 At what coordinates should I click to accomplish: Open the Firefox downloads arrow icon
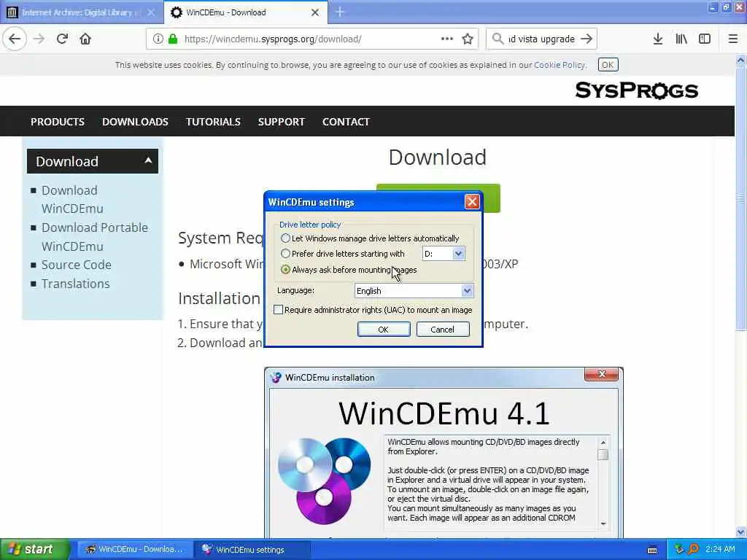658,39
